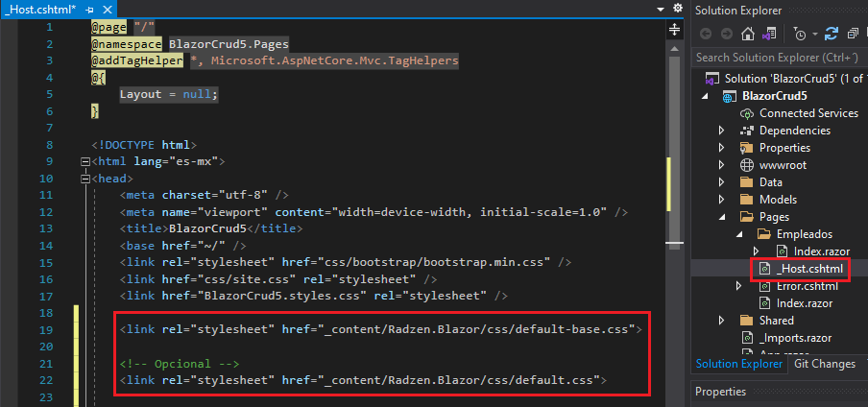Select the Empleados folder
The image size is (868, 407).
pyautogui.click(x=805, y=234)
